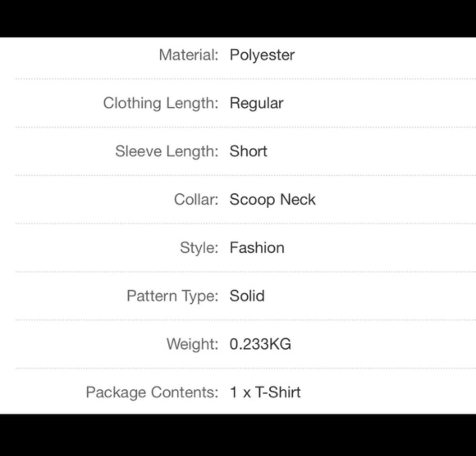
Task: Click the dotted divider under the Weight row
Action: [245, 368]
